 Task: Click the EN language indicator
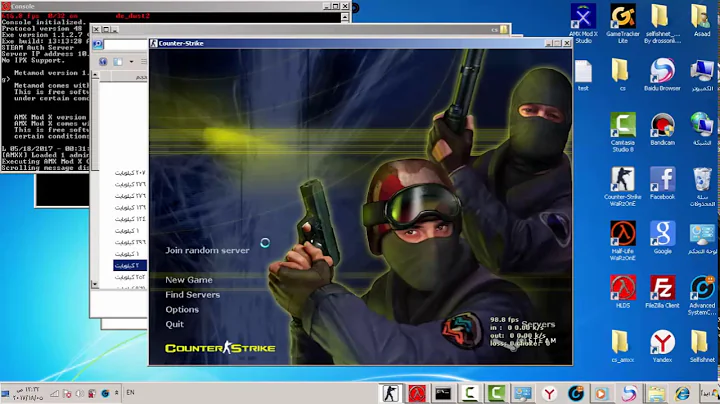[130, 393]
